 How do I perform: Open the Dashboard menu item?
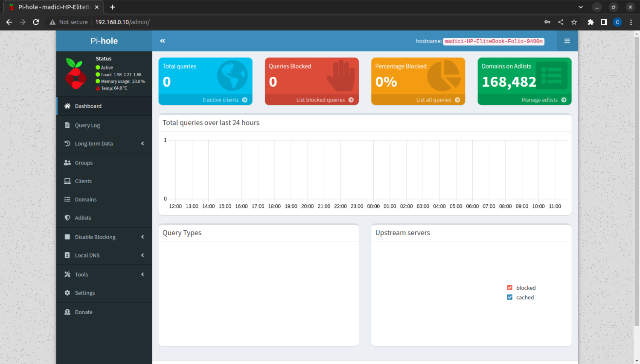click(x=104, y=106)
